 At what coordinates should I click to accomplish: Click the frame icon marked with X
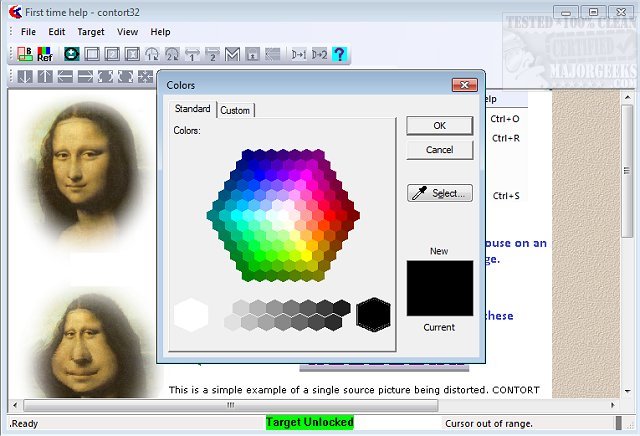point(132,54)
